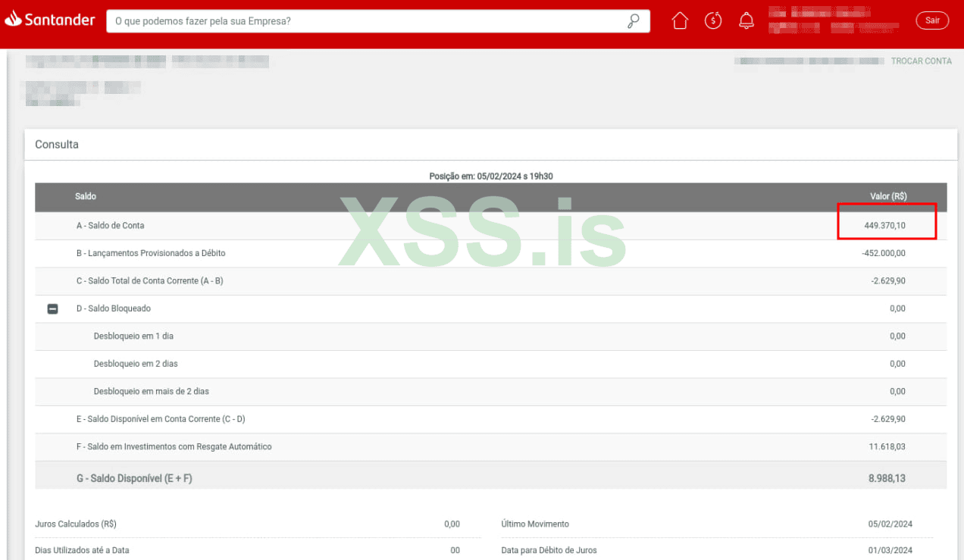
Task: Click the 11.618,03 investment value
Action: pyautogui.click(x=887, y=447)
